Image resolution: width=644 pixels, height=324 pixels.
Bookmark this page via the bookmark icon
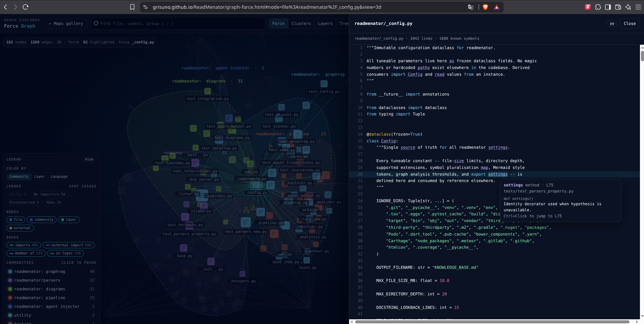pos(132,7)
